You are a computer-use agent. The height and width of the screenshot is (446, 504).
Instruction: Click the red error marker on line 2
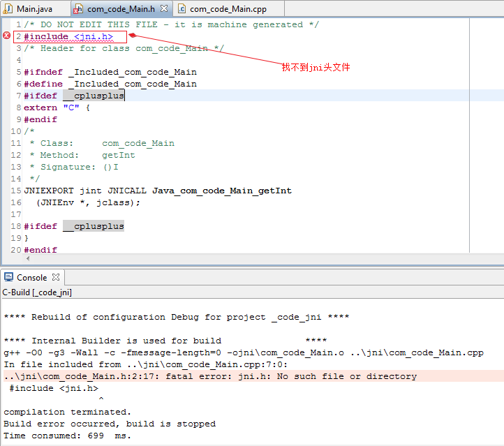point(6,36)
